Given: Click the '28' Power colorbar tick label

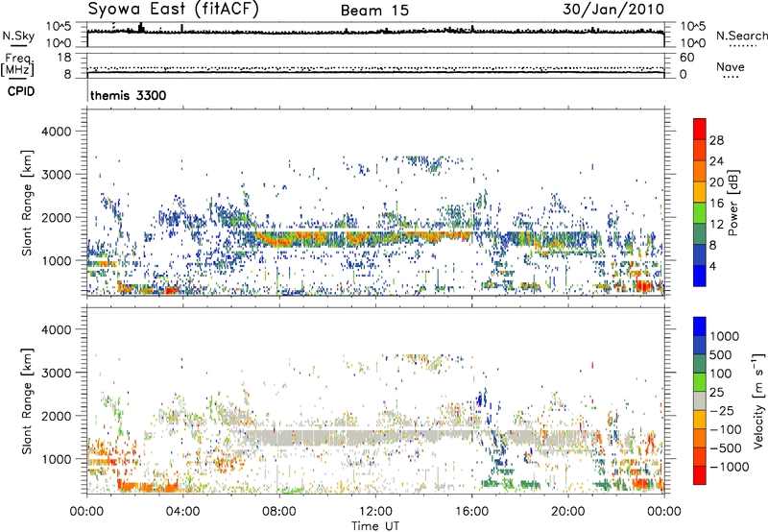Looking at the screenshot, I should click(716, 141).
